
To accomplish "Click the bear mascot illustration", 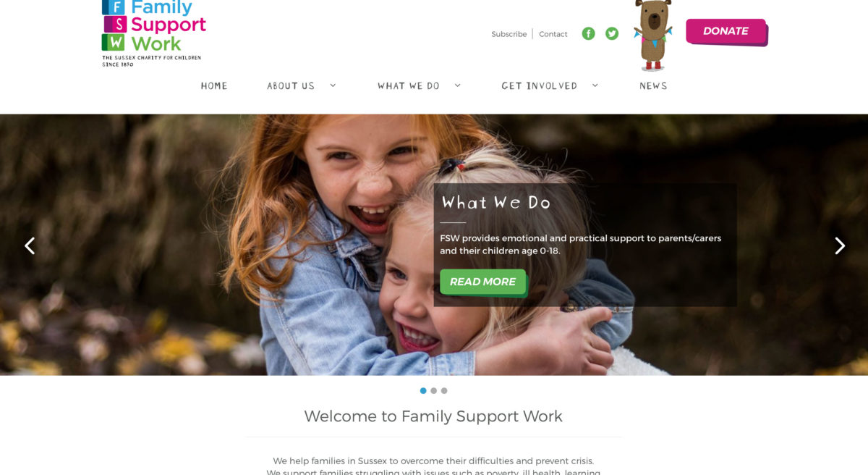I will point(652,35).
